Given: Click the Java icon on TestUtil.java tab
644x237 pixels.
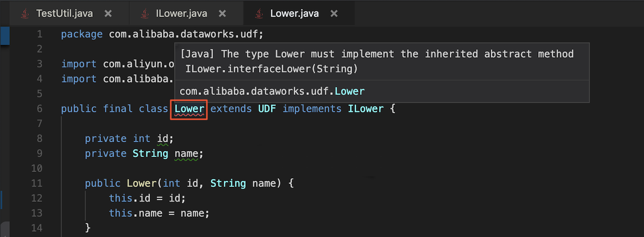Looking at the screenshot, I should pyautogui.click(x=24, y=14).
